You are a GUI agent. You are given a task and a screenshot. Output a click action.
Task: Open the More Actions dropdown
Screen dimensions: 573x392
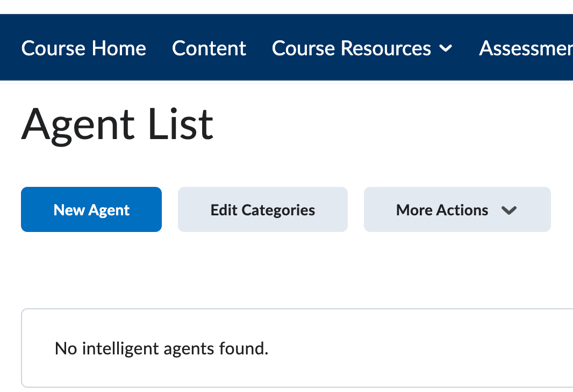pos(456,209)
